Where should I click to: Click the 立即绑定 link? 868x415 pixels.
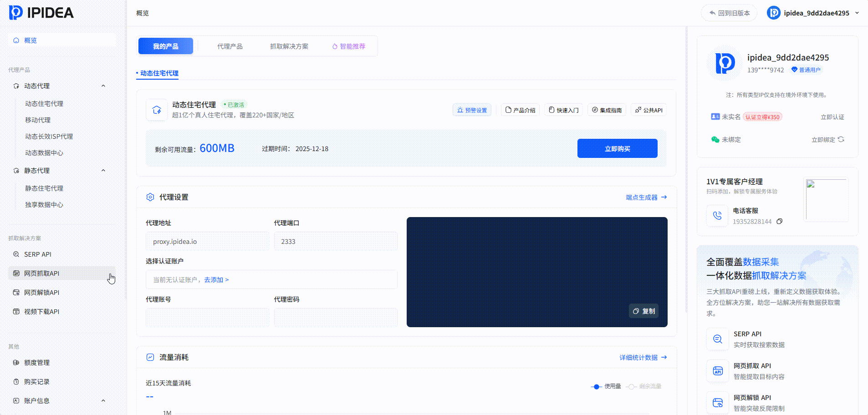click(823, 140)
